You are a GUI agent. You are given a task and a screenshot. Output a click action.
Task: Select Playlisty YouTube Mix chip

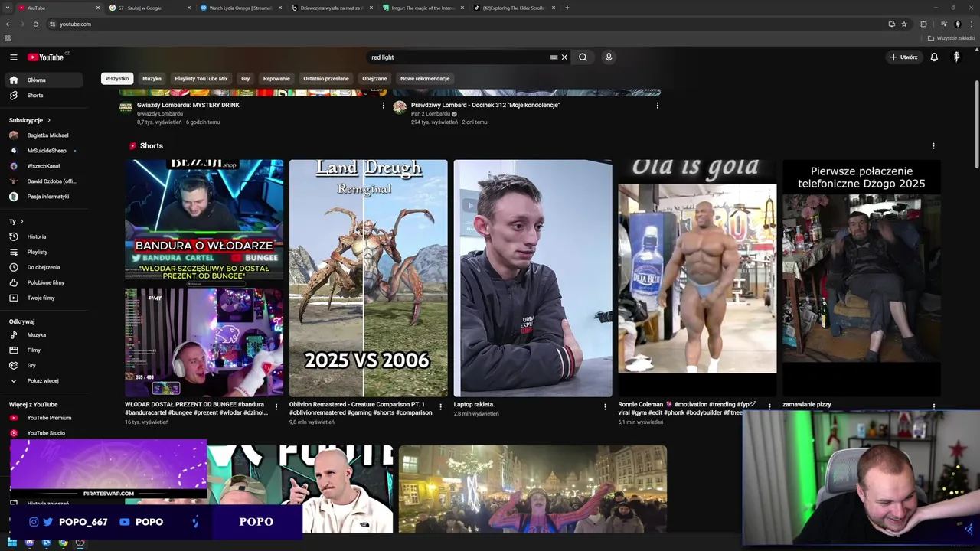pyautogui.click(x=201, y=78)
